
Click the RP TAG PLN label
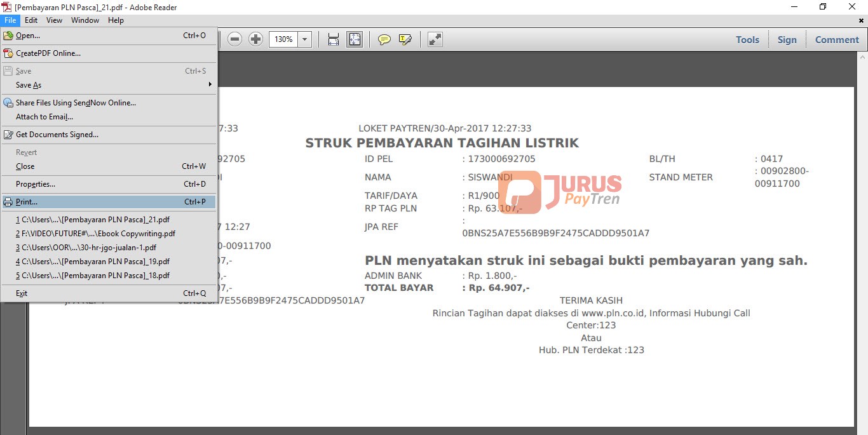tap(391, 208)
